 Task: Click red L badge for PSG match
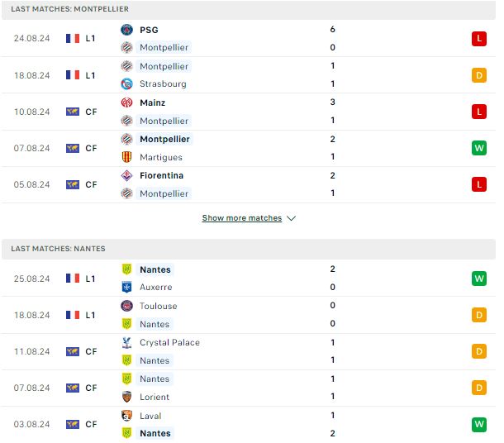[x=479, y=39]
